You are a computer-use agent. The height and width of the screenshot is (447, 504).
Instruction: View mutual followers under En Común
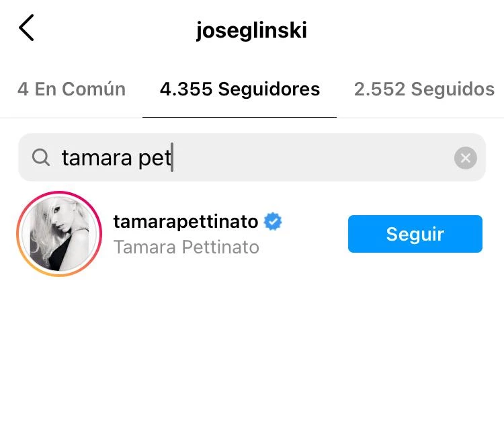pos(71,89)
